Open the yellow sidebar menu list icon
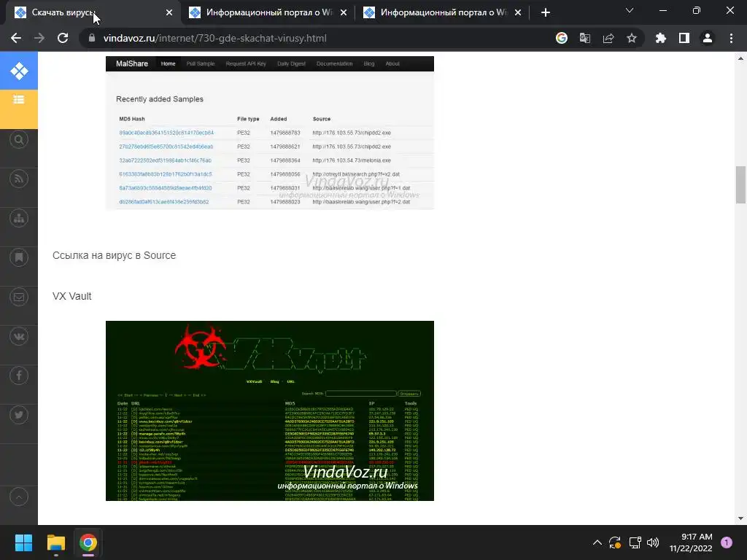 [x=19, y=99]
